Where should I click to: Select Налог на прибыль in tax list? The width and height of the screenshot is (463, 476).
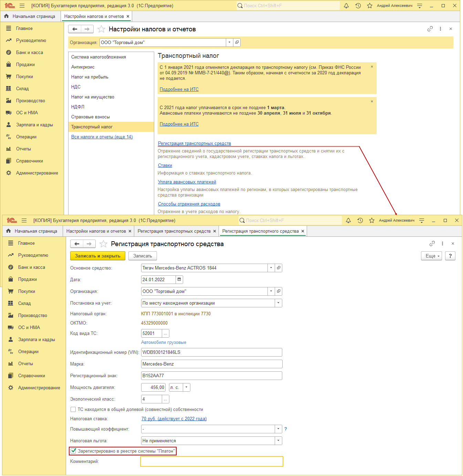click(x=111, y=77)
